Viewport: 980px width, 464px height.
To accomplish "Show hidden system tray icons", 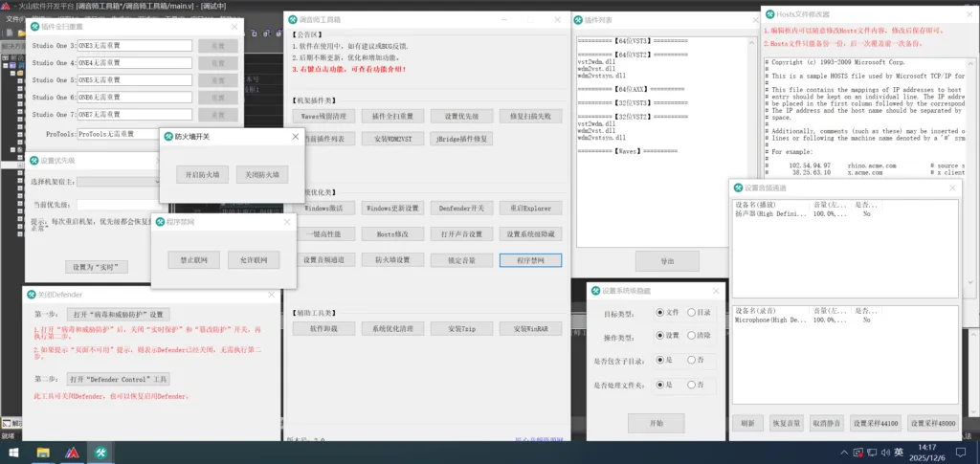I will [845, 453].
